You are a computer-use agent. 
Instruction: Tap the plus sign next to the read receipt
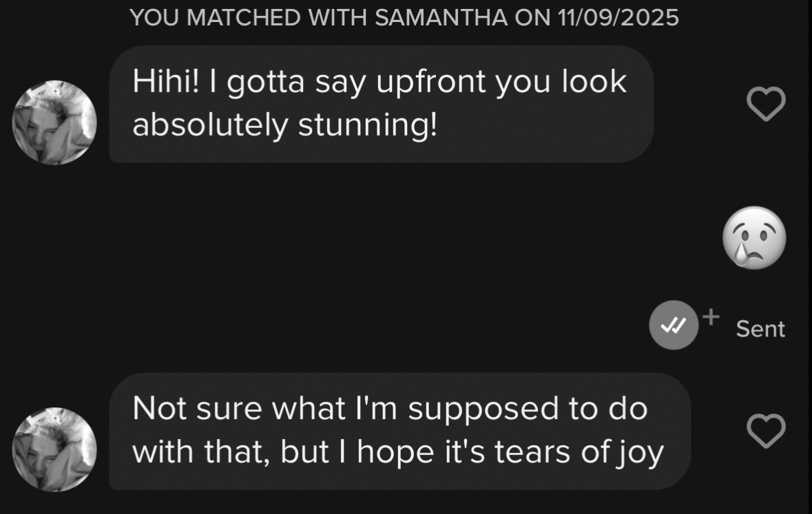point(711,317)
